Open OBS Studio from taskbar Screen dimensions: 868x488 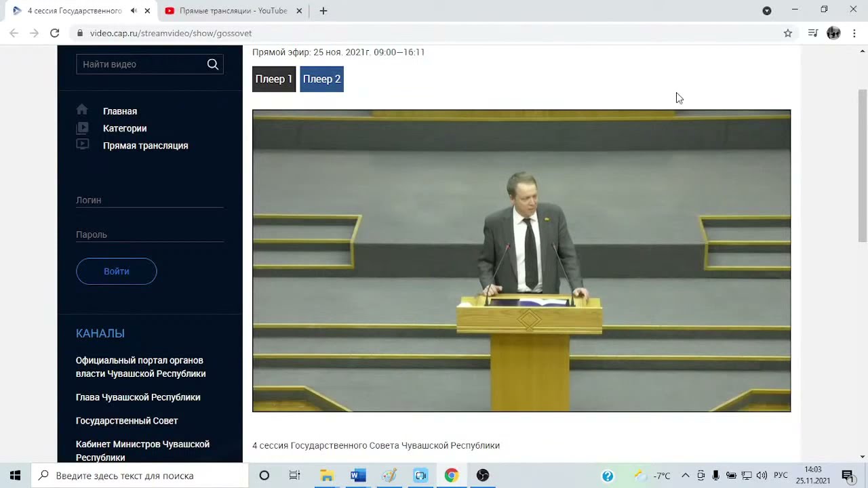click(483, 475)
